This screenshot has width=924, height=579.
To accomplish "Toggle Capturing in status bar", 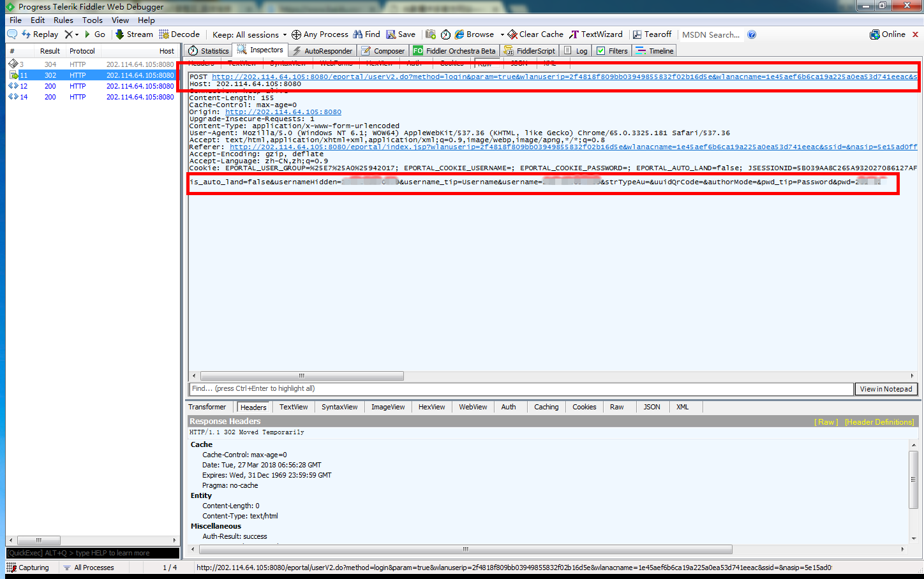I will (28, 568).
